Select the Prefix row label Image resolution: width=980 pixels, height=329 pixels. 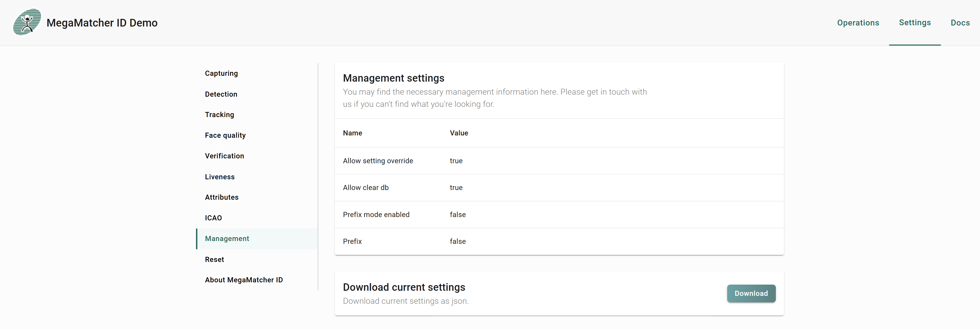(x=352, y=242)
